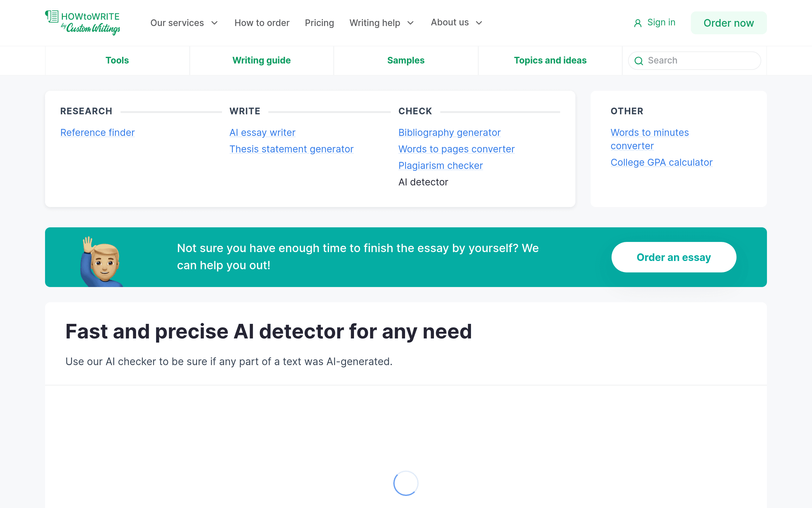
Task: Click the magnifier icon in the search box
Action: point(638,61)
